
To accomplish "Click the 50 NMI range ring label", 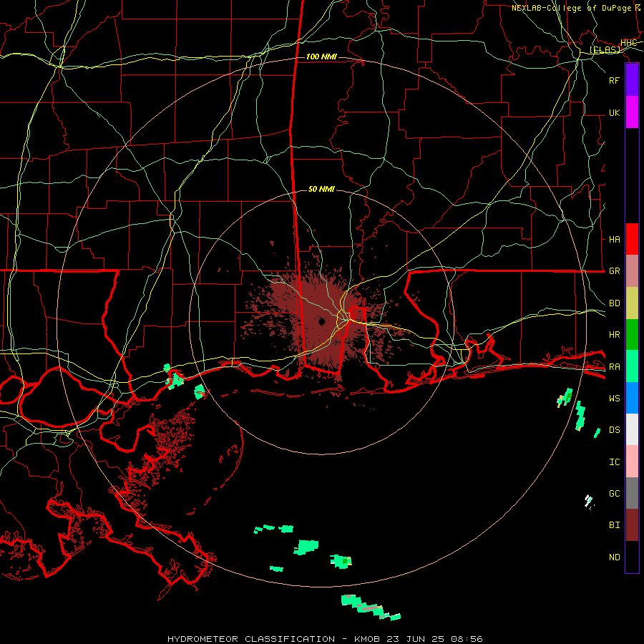I will (x=321, y=189).
